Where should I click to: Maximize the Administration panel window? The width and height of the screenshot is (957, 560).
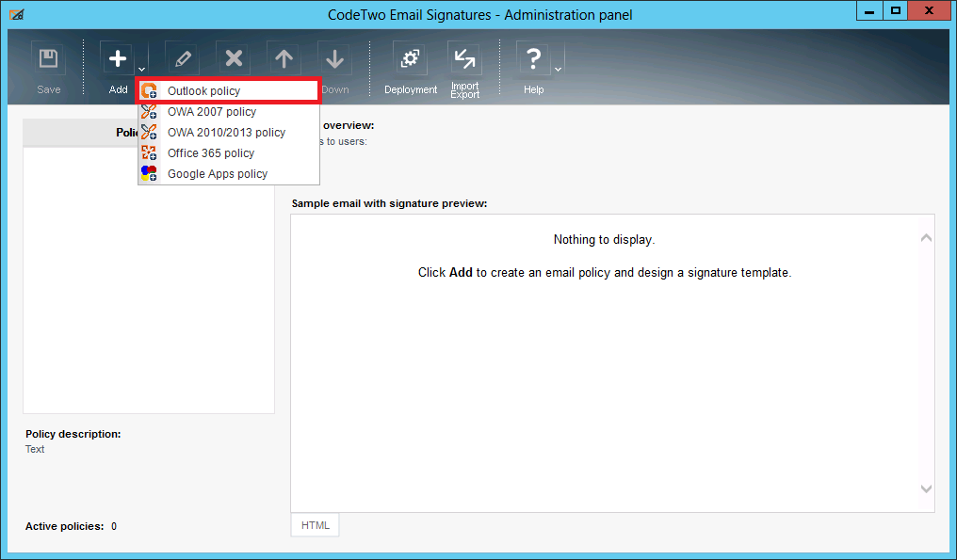896,11
